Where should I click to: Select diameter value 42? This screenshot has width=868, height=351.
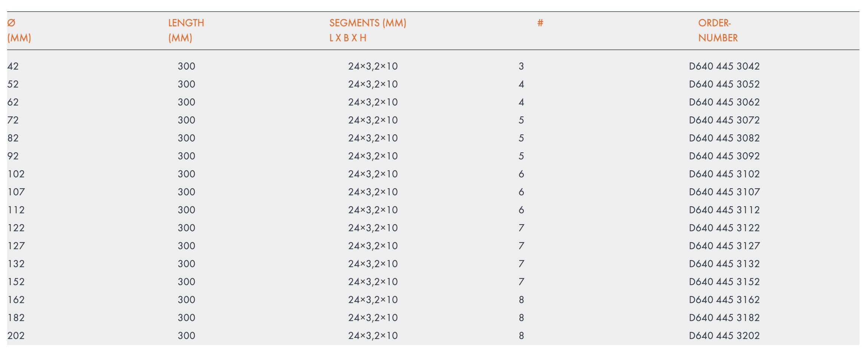pyautogui.click(x=13, y=66)
